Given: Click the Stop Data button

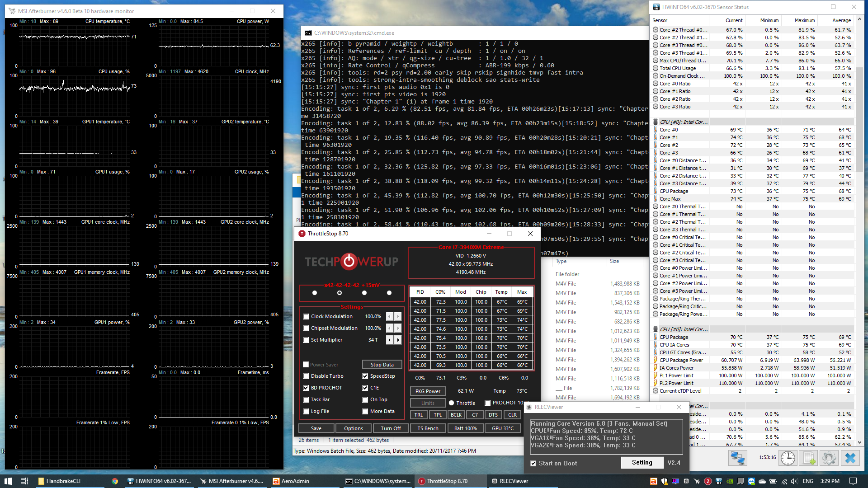Looking at the screenshot, I should [x=382, y=365].
